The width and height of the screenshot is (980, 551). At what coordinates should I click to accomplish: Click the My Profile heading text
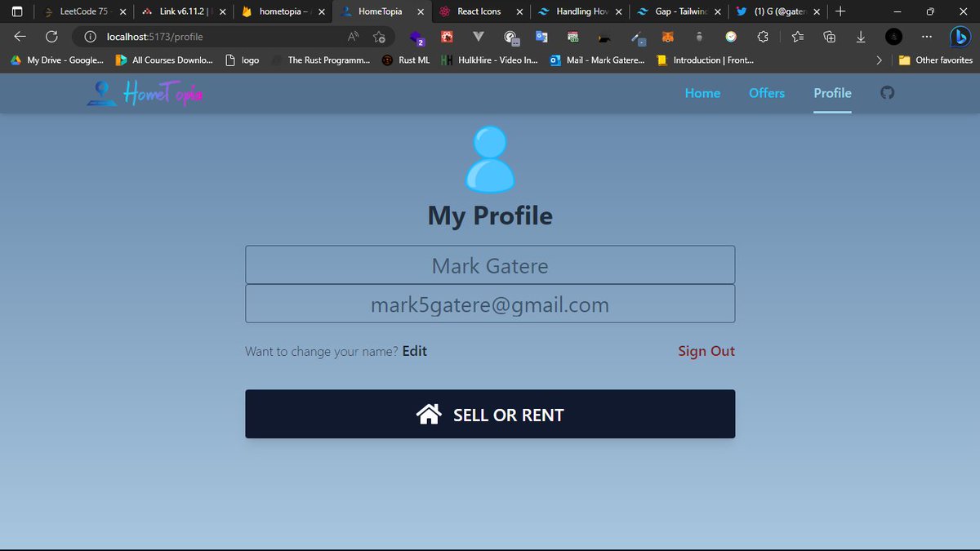pos(490,216)
